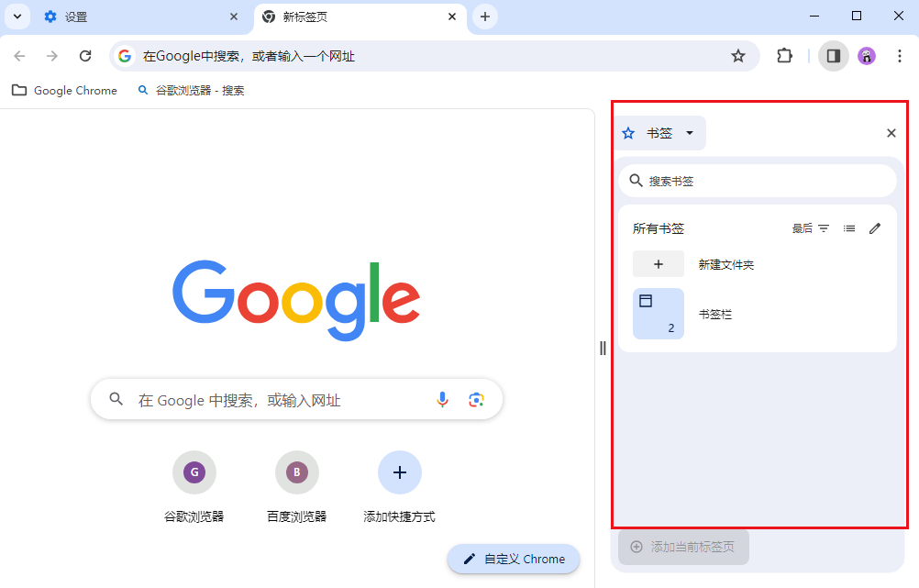Click 自定义 Chrome button
The width and height of the screenshot is (919, 588).
514,559
